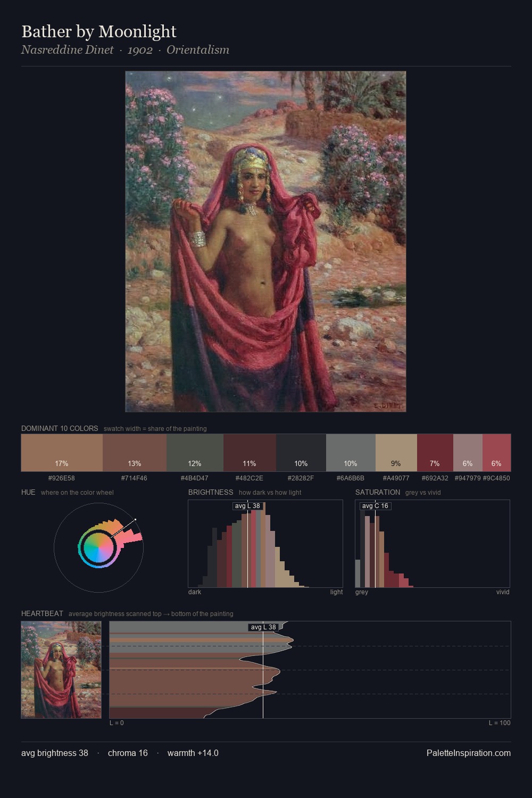Click hex code '#947979' label
The width and height of the screenshot is (532, 798).
pyautogui.click(x=468, y=478)
